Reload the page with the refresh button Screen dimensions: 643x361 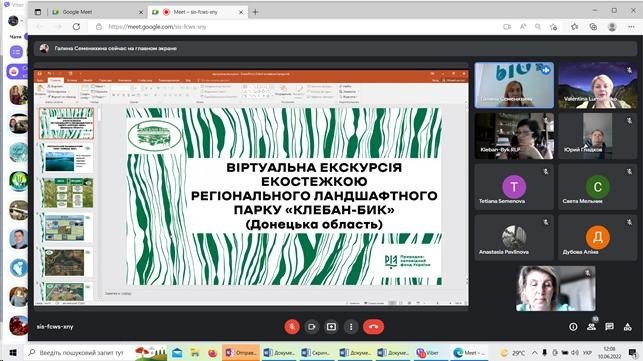pos(76,27)
